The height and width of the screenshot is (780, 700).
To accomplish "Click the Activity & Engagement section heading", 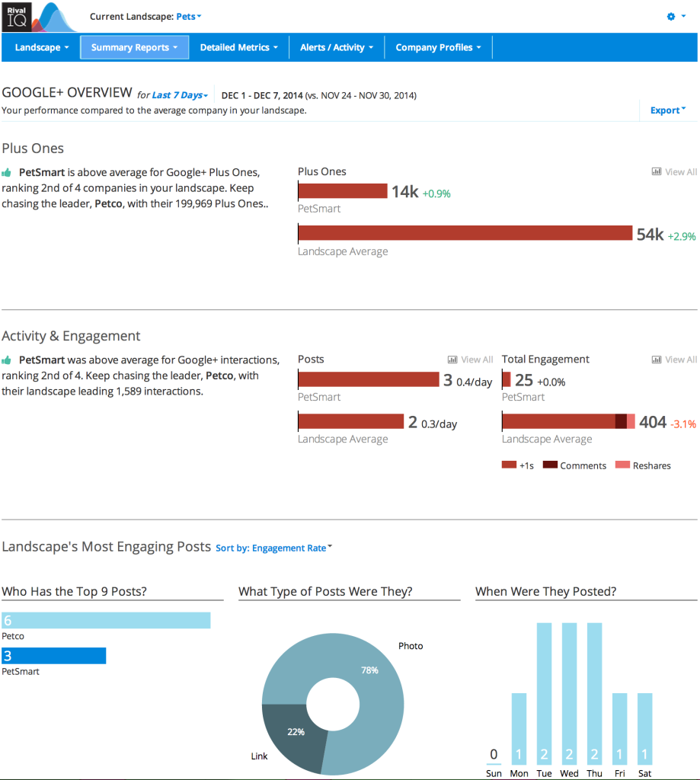I will pyautogui.click(x=71, y=336).
